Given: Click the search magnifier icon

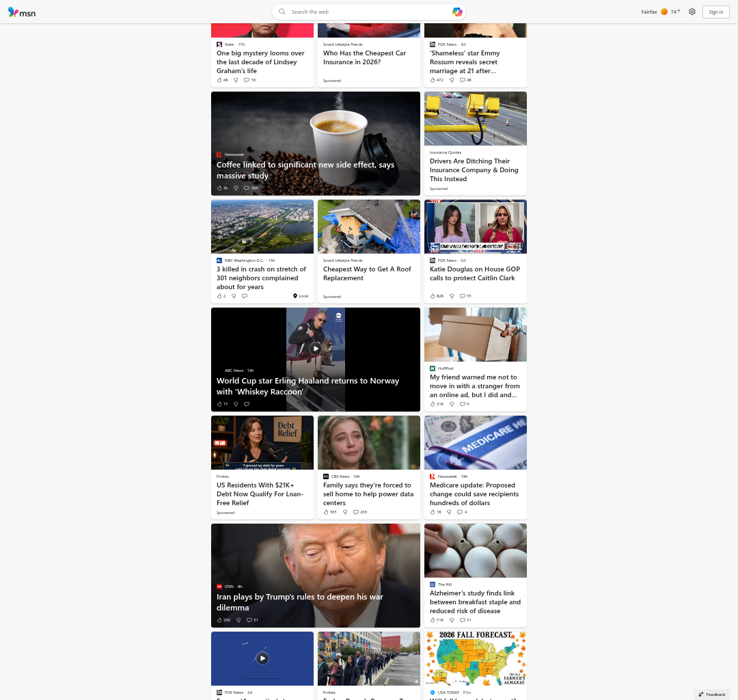Looking at the screenshot, I should point(282,12).
